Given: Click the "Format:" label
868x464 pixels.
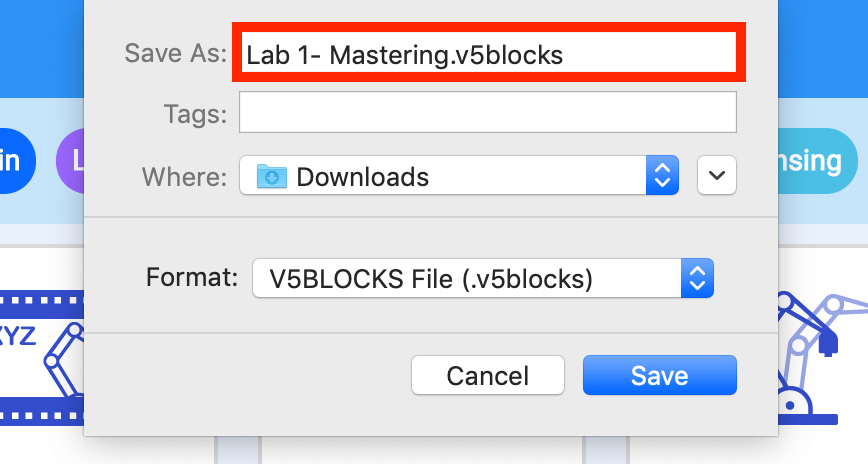Looking at the screenshot, I should click(192, 277).
